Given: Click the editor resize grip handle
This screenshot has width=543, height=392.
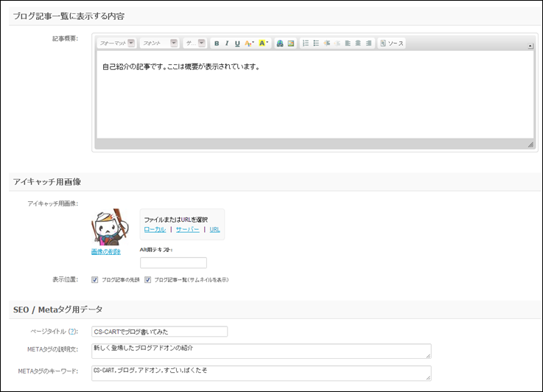Looking at the screenshot, I should pyautogui.click(x=530, y=144).
